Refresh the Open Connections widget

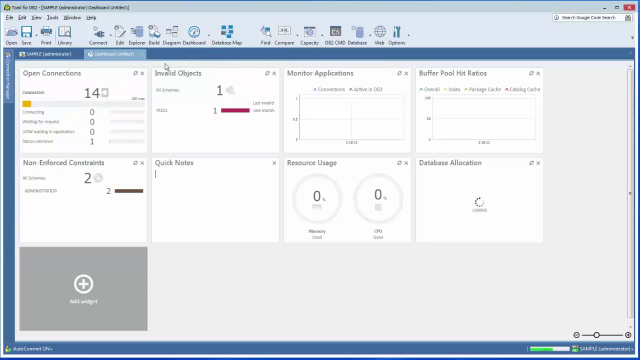click(135, 73)
